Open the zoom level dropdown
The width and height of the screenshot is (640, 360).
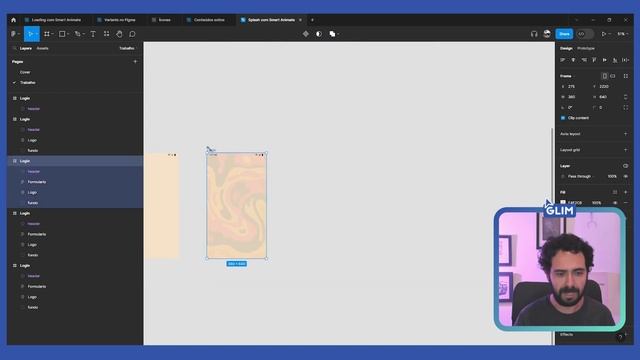622,34
